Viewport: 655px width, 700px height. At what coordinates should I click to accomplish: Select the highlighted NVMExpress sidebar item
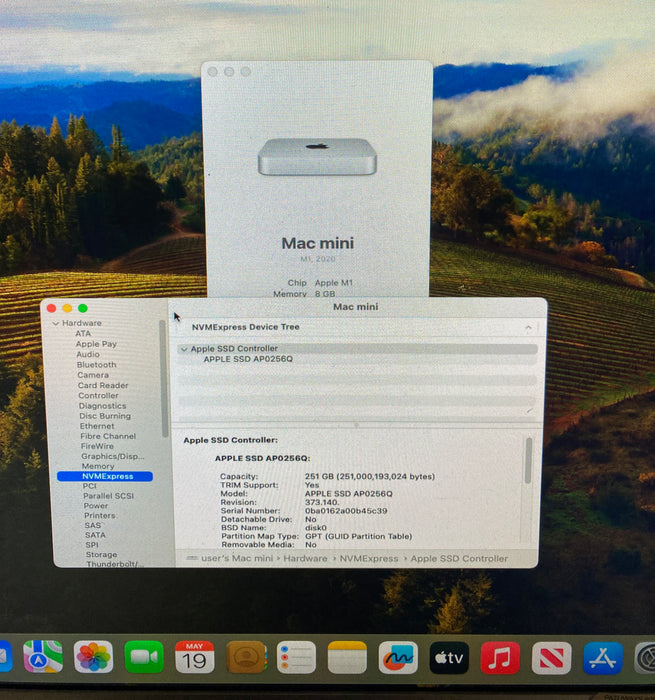click(105, 476)
